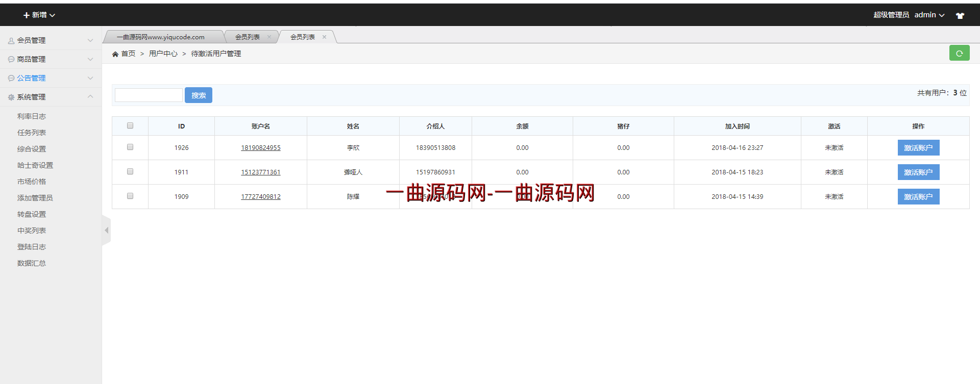Screen dimensions: 980x384
Task: Switch to the 一曲源码网www.yiqucode.com tab
Action: [161, 37]
